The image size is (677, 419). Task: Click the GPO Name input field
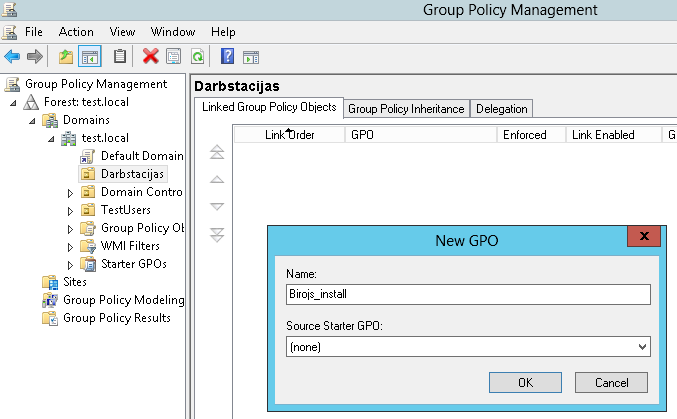pos(468,294)
